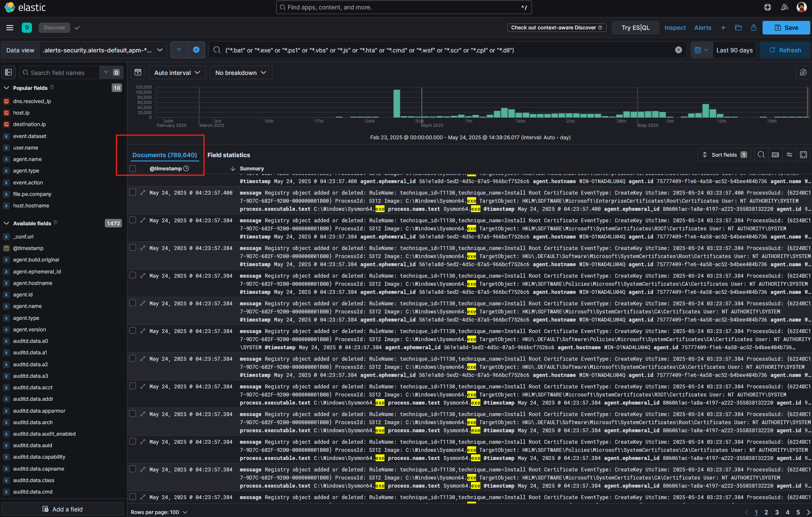Create a new Discover session plus icon
Screen dimensions: 812x517
pyautogui.click(x=723, y=28)
